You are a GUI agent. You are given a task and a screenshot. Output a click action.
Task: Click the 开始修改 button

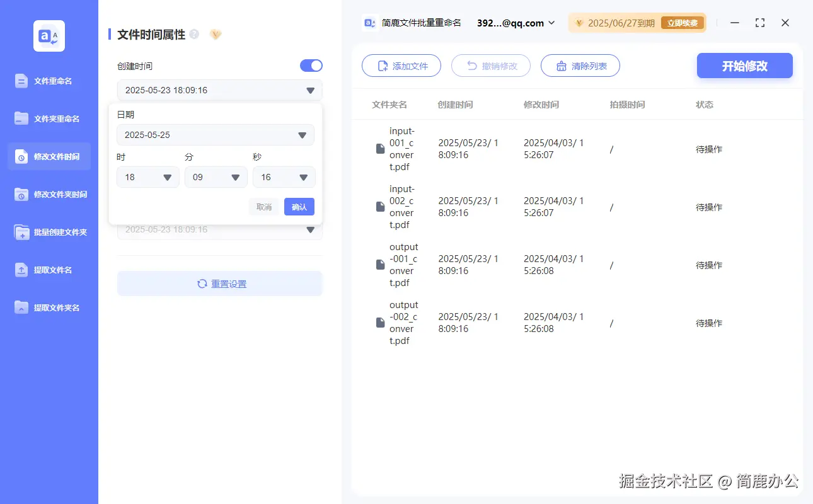coord(745,66)
